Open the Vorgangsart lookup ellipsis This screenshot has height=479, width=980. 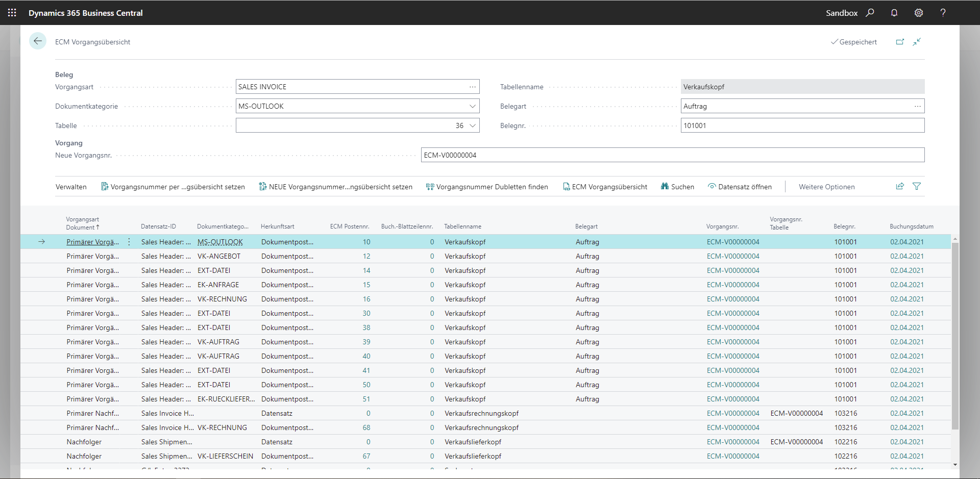(x=473, y=87)
